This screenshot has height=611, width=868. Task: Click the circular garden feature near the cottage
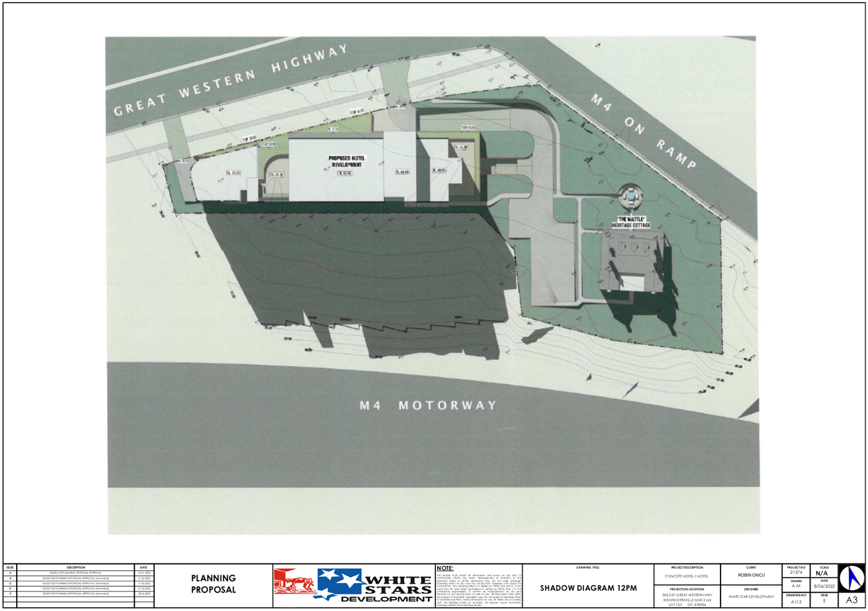click(632, 198)
